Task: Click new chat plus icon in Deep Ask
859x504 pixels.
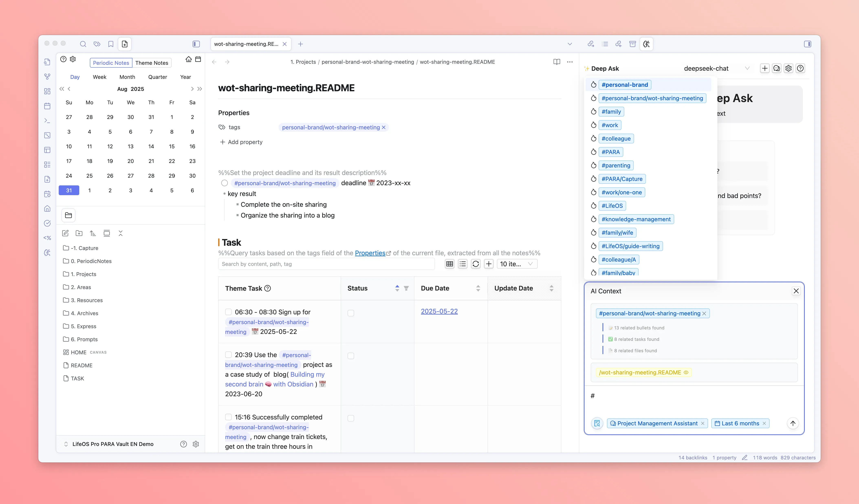Action: click(765, 68)
